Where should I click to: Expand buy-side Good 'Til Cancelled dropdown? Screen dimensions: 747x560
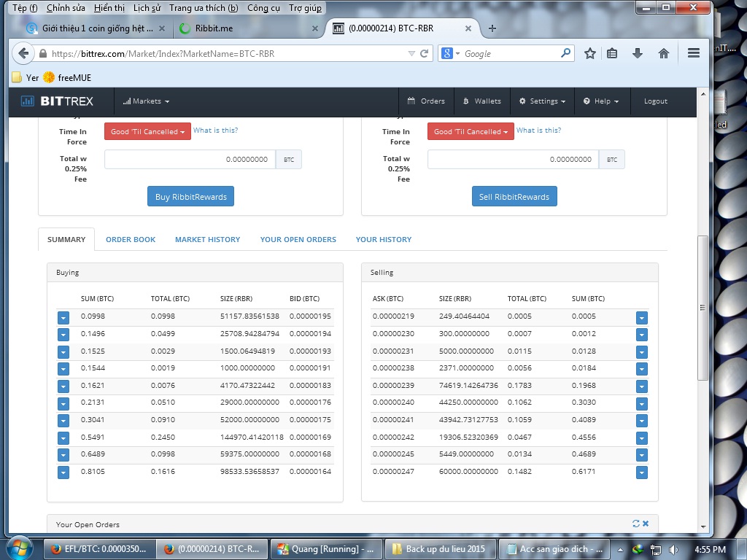(x=147, y=131)
